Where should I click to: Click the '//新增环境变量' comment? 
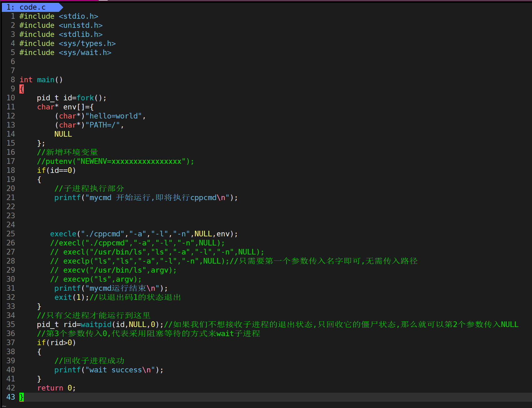[x=68, y=152]
